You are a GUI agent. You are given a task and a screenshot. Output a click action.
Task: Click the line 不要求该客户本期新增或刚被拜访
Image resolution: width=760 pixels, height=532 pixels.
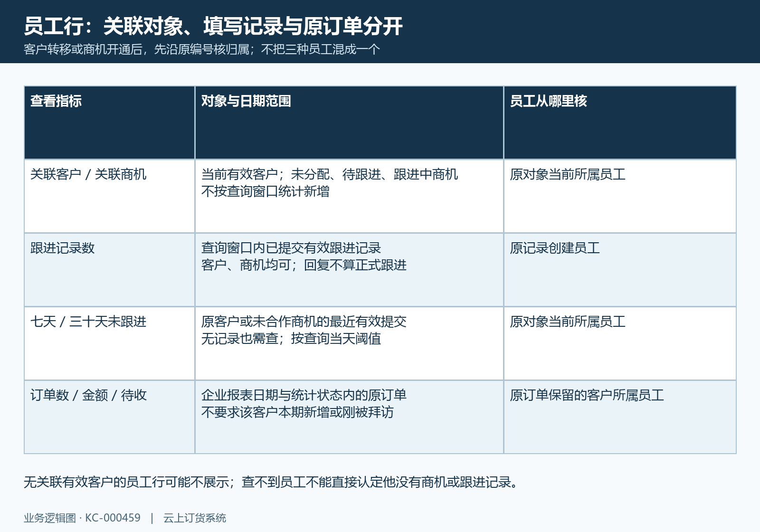pyautogui.click(x=298, y=412)
